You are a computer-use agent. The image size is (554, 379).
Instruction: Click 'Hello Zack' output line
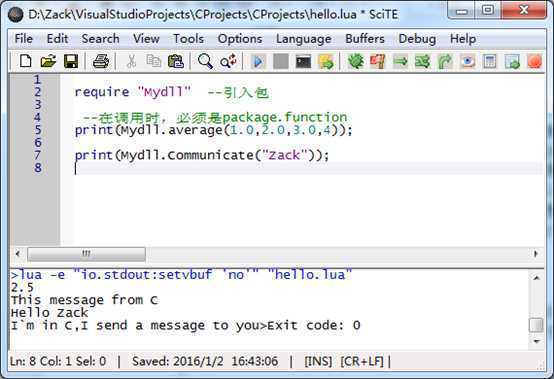click(49, 313)
